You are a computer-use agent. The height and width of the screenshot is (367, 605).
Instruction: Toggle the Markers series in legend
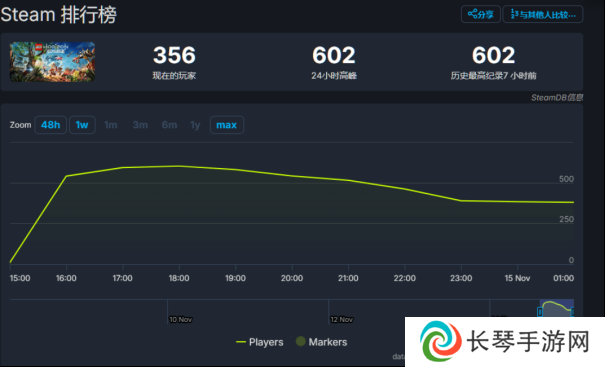(321, 342)
